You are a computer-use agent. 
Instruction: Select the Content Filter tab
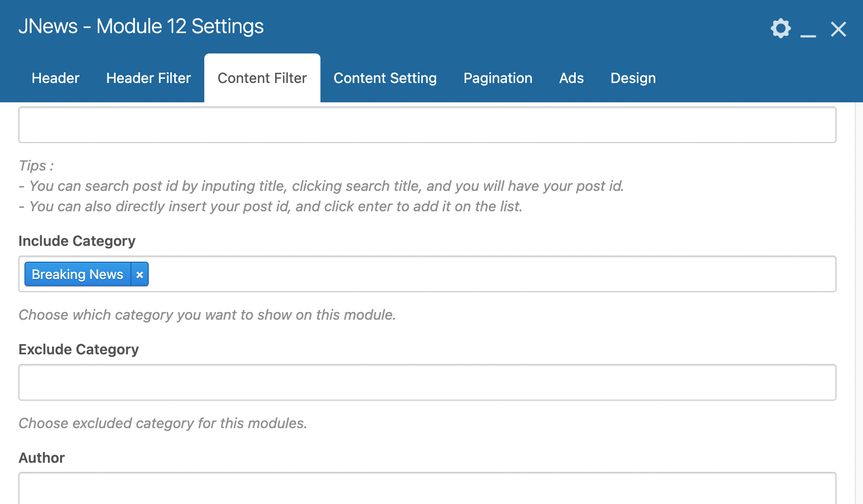[x=262, y=78]
